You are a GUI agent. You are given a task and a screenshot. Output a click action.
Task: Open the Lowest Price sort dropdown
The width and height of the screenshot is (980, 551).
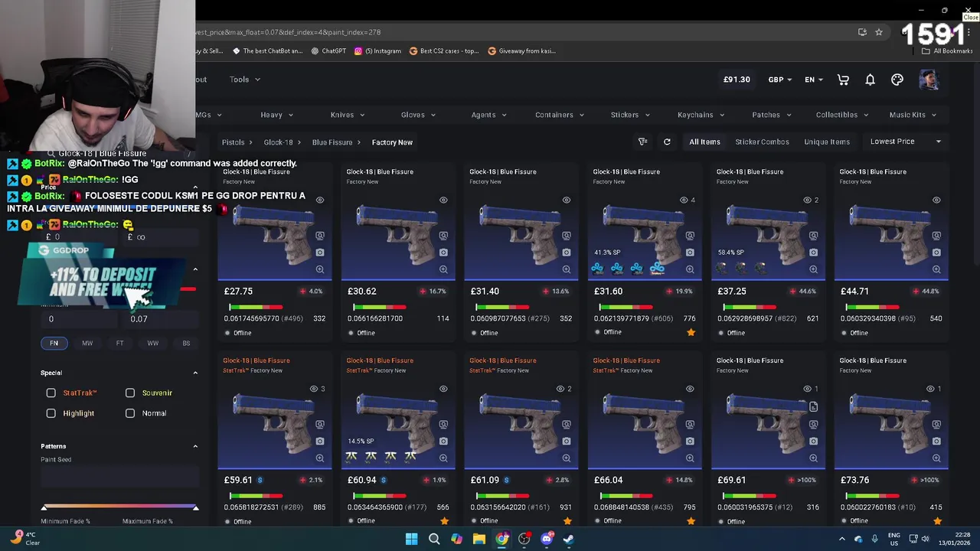pyautogui.click(x=906, y=142)
